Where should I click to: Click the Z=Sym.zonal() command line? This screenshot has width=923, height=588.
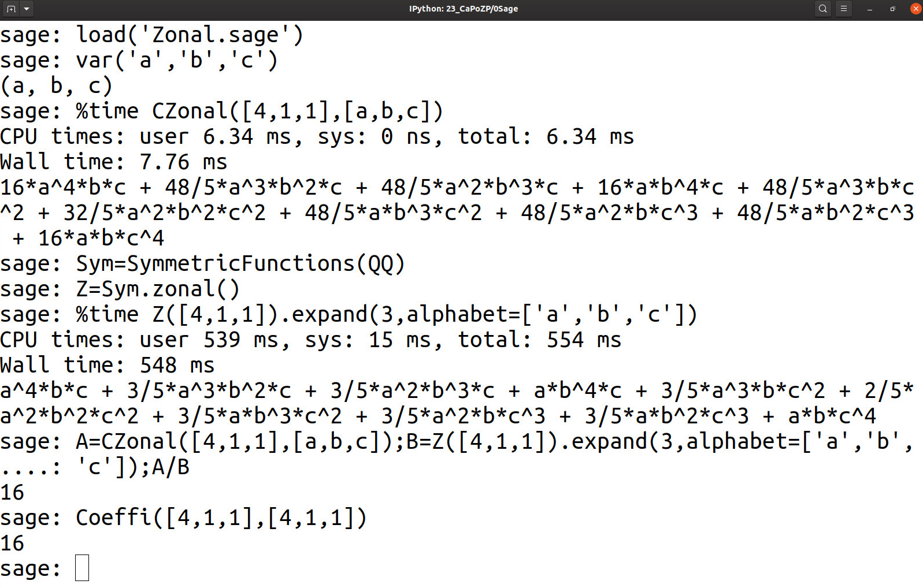(x=158, y=289)
